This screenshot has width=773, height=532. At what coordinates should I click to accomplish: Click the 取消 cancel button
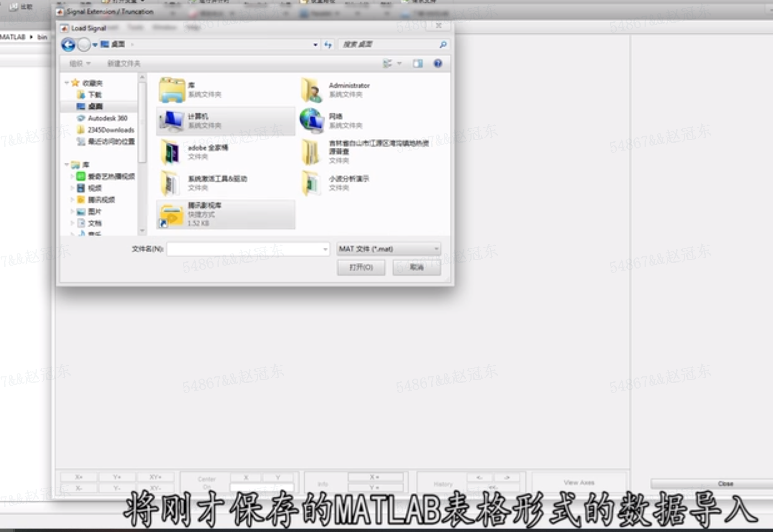(417, 267)
